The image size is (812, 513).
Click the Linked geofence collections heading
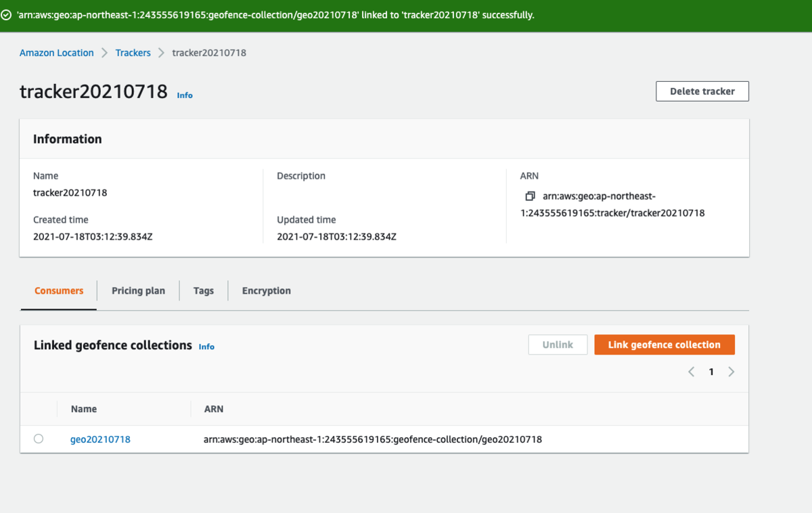[x=113, y=345]
